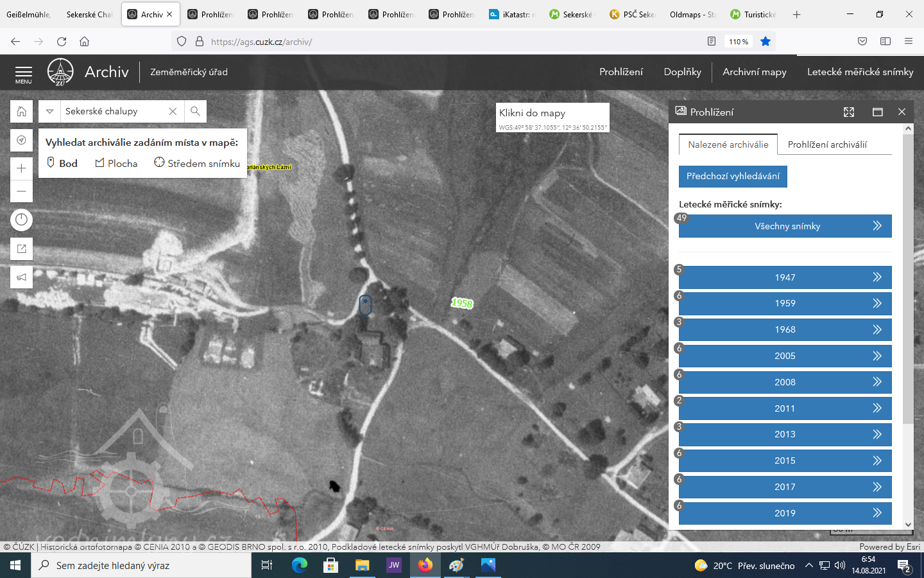Image resolution: width=924 pixels, height=578 pixels.
Task: Open the search source dropdown arrow
Action: (49, 111)
